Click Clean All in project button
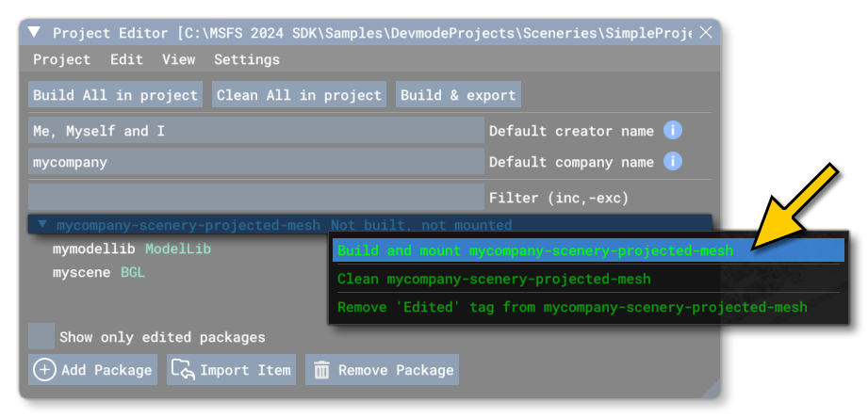This screenshot has width=868, height=418. [299, 94]
